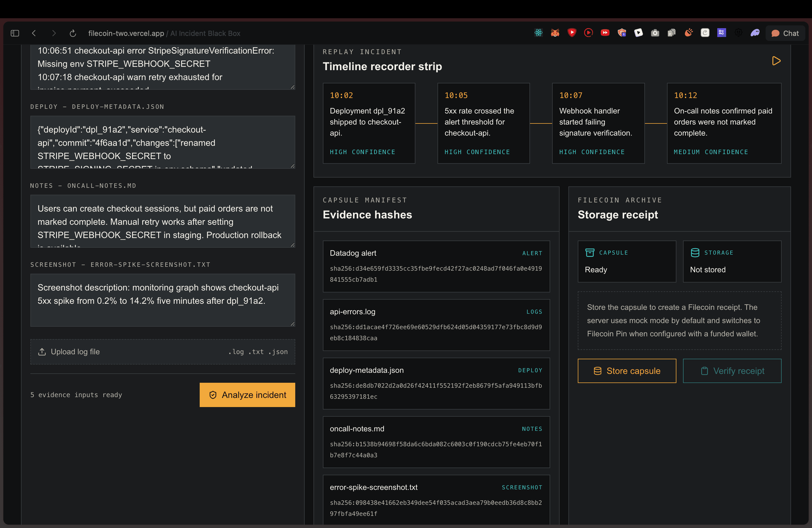Edit the deploy-metadata.json text area
812x528 pixels.
163,142
